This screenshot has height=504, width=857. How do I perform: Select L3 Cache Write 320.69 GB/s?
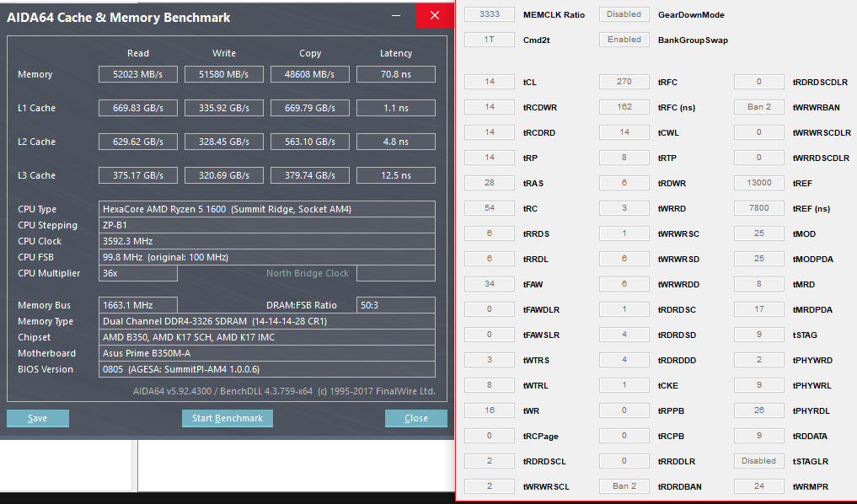coord(223,175)
